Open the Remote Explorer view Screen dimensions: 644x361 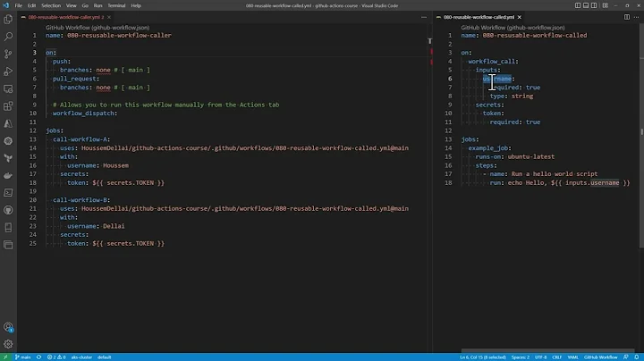tap(8, 88)
